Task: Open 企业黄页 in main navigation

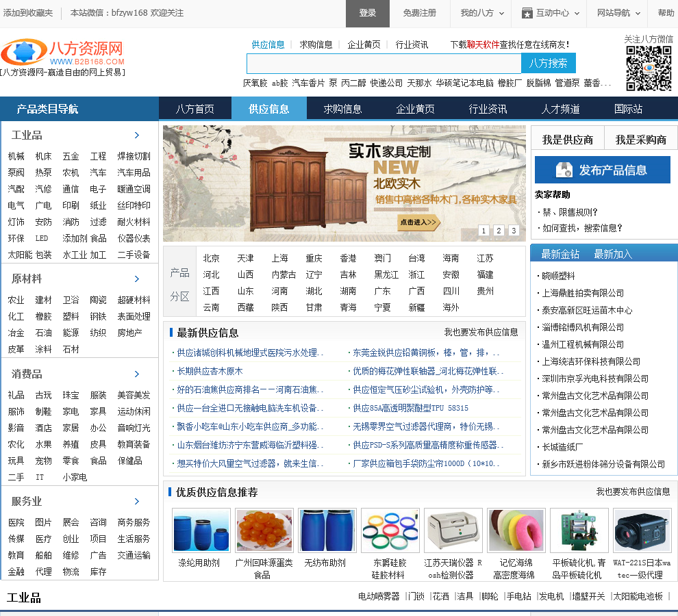Action: pyautogui.click(x=416, y=109)
